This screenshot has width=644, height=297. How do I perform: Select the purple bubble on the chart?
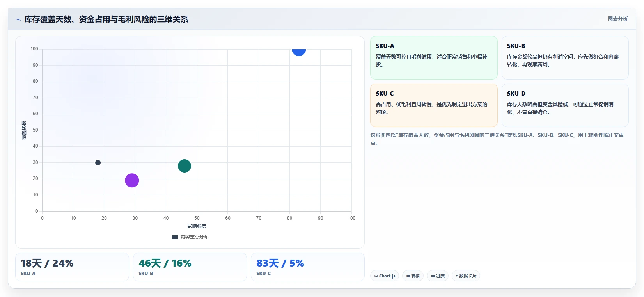click(x=132, y=180)
